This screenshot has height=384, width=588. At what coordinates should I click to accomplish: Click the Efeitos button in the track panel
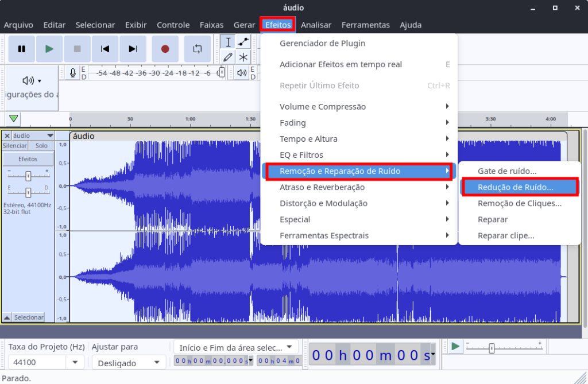(28, 159)
